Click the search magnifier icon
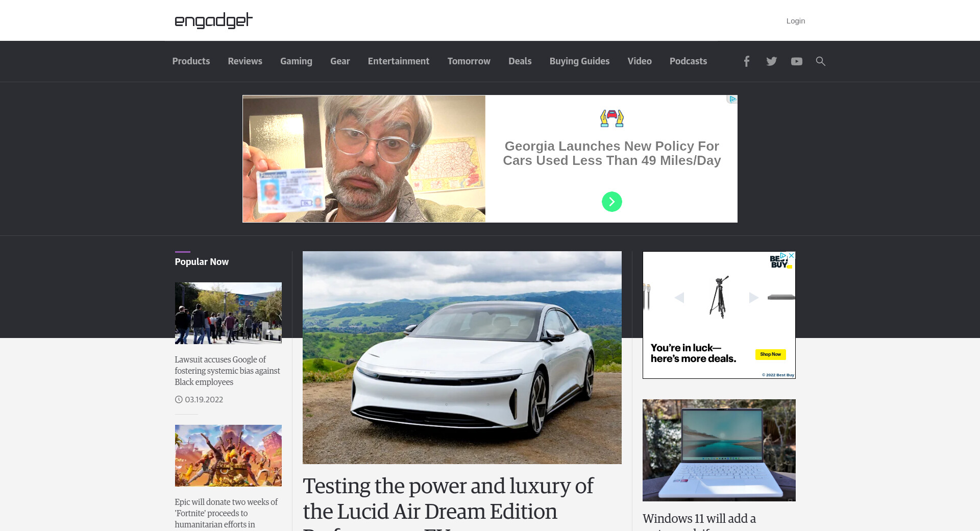This screenshot has height=531, width=980. click(820, 61)
